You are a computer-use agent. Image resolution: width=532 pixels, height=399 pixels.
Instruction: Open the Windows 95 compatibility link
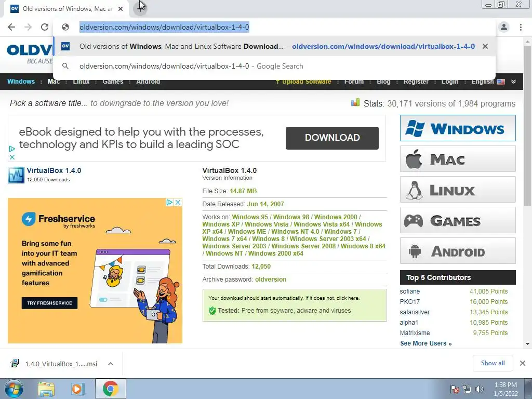(250, 217)
